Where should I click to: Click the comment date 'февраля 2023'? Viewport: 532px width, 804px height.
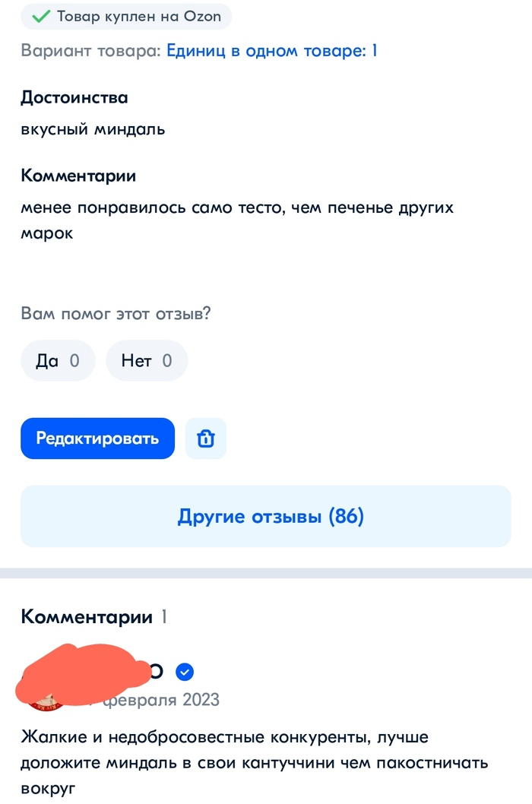[161, 699]
